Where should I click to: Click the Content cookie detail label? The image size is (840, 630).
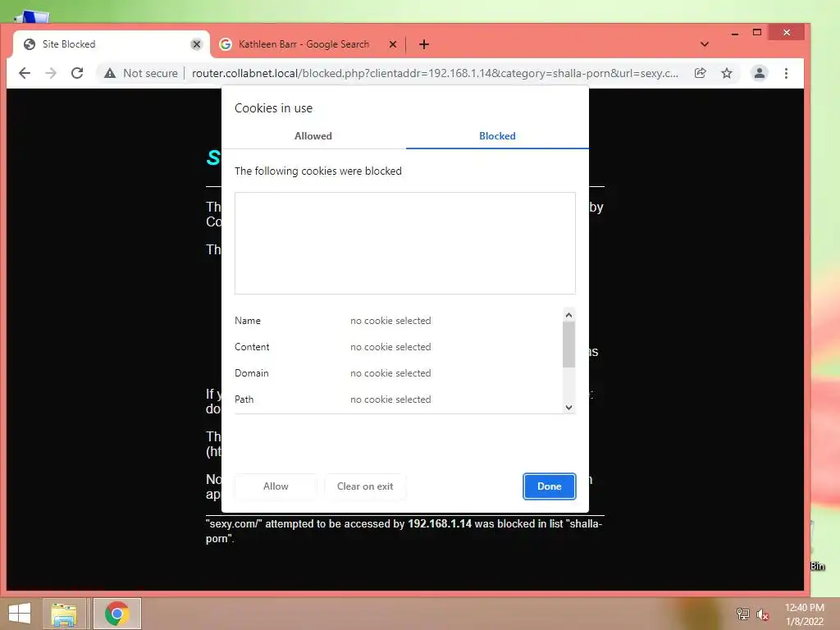click(252, 347)
